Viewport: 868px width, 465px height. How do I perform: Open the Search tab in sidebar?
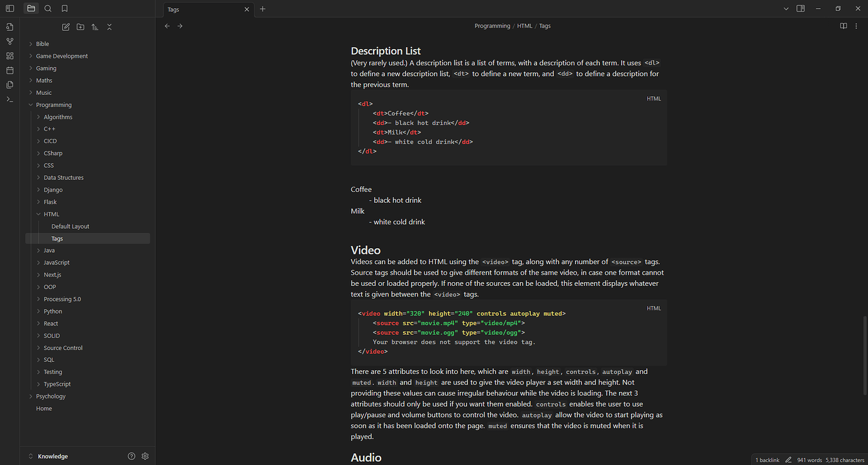(48, 9)
